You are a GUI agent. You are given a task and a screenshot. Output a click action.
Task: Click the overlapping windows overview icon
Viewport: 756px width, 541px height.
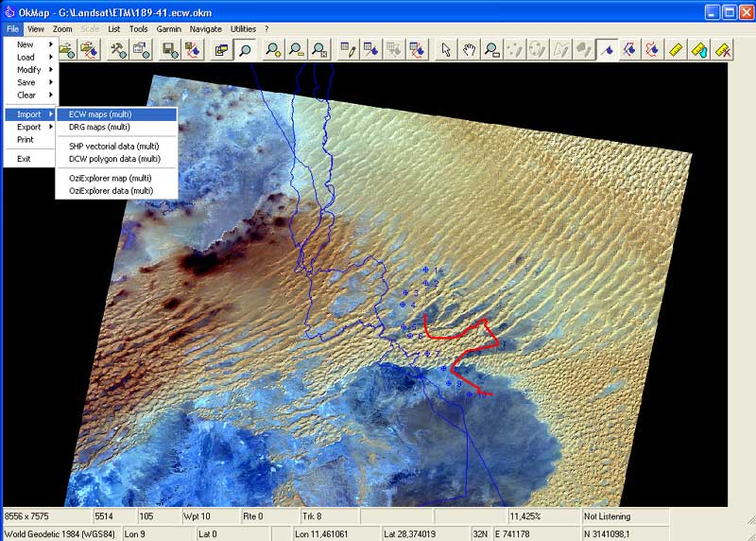(221, 50)
